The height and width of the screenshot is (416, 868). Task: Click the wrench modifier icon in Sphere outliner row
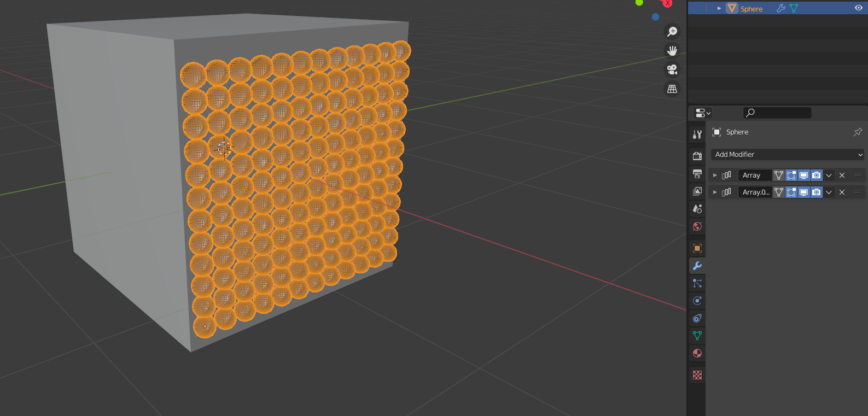[780, 8]
